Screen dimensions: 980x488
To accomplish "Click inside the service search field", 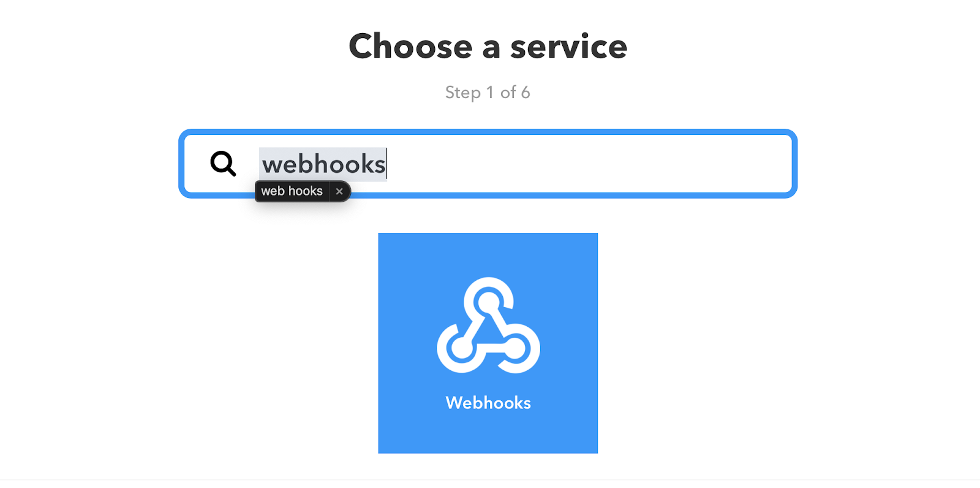I will click(x=488, y=164).
